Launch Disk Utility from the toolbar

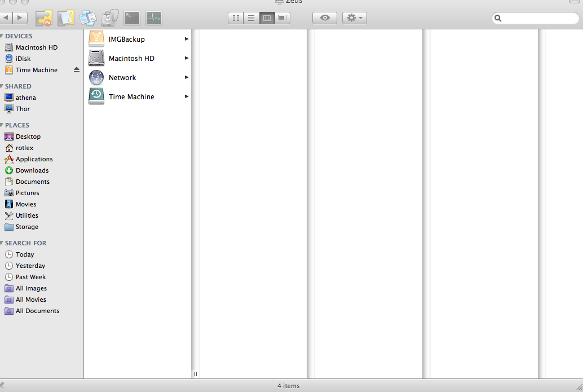tap(110, 18)
